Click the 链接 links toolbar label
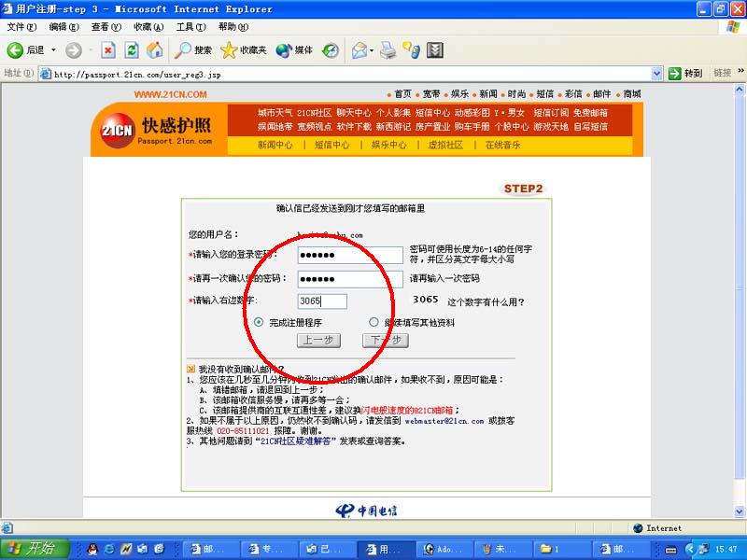 click(722, 73)
